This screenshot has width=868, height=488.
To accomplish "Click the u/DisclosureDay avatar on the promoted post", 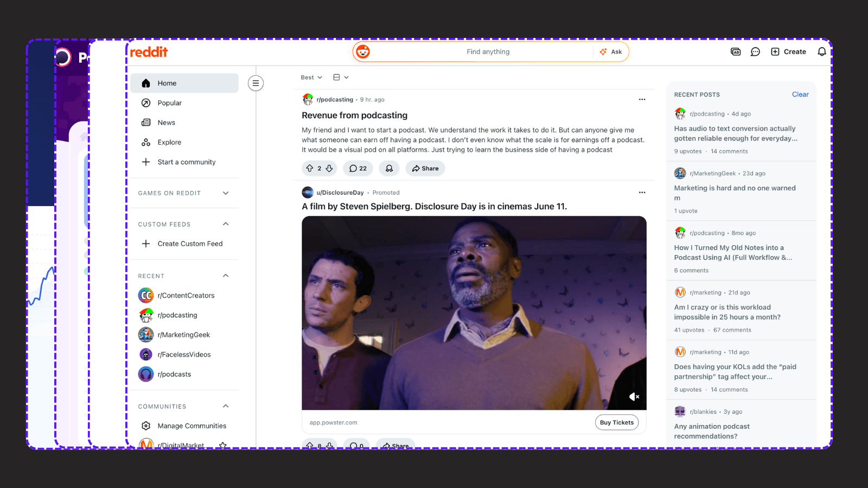I will [308, 192].
